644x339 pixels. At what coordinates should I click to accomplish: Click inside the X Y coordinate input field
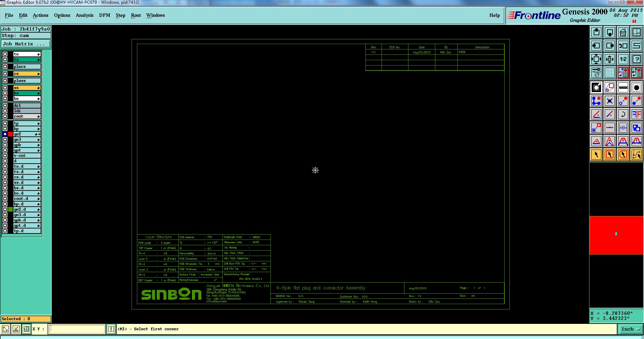[x=77, y=329]
